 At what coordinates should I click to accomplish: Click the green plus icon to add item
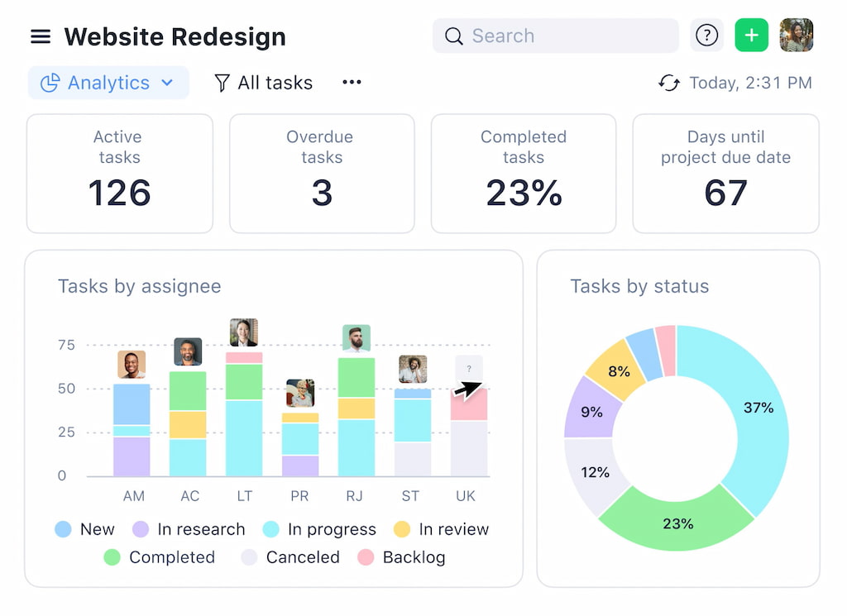751,36
